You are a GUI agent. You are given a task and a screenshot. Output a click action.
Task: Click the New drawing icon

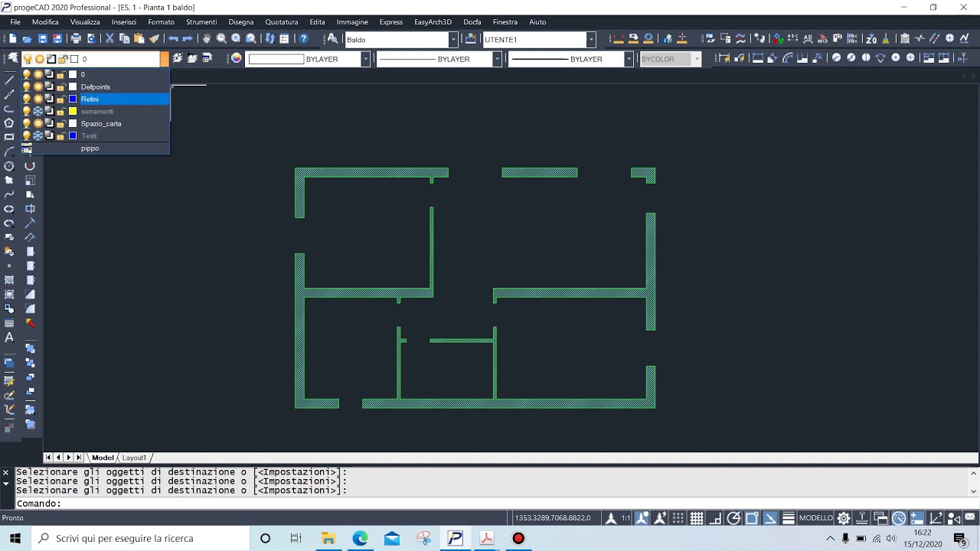12,39
